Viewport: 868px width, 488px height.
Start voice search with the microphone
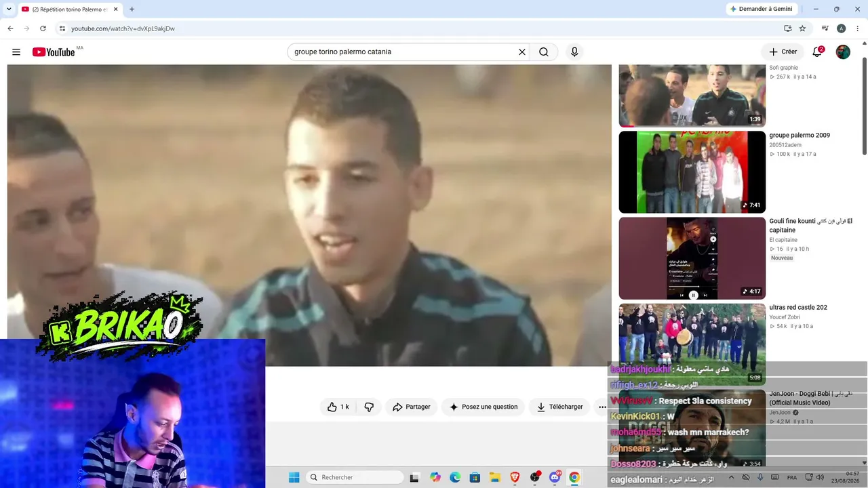(x=574, y=52)
